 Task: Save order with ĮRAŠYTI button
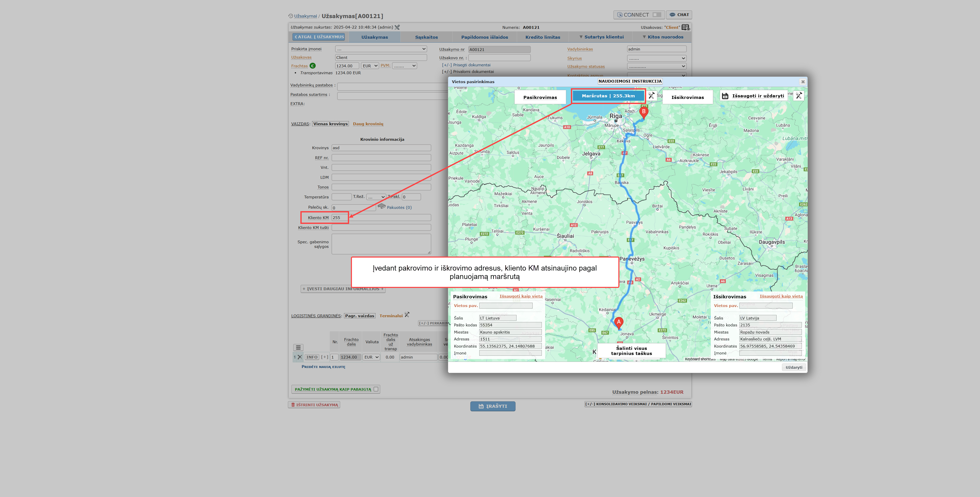(493, 406)
